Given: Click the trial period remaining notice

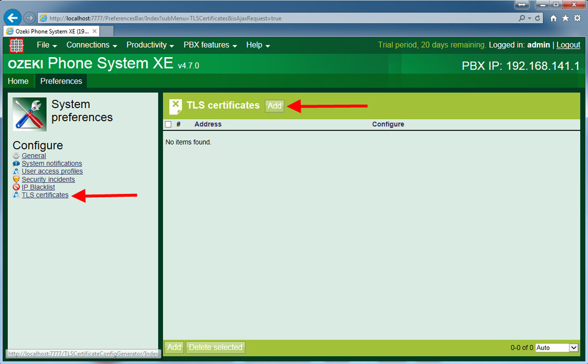Looking at the screenshot, I should coord(432,45).
